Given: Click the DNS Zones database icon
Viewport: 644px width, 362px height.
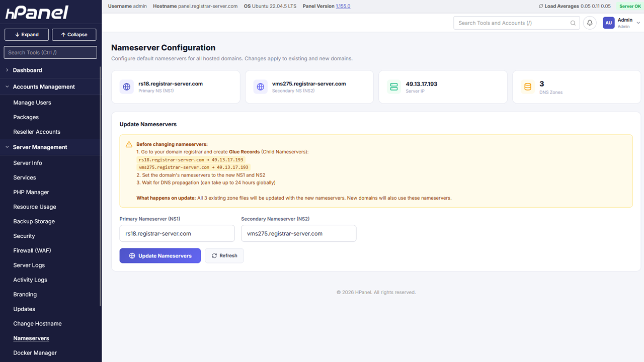Looking at the screenshot, I should tap(528, 87).
